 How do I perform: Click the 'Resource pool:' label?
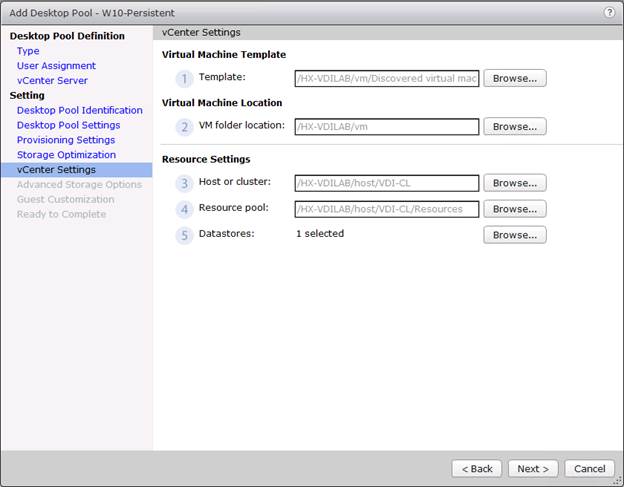(x=234, y=208)
